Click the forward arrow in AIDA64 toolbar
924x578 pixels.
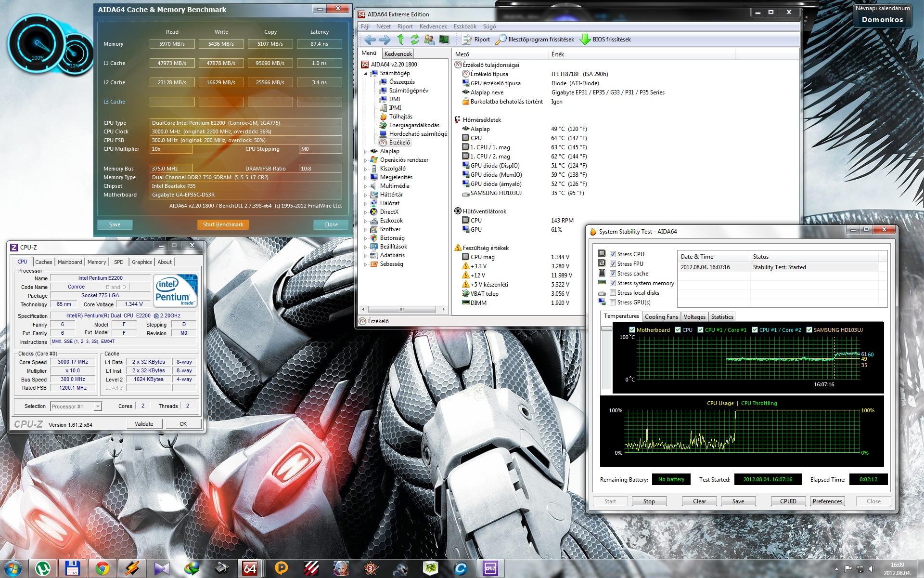(385, 39)
